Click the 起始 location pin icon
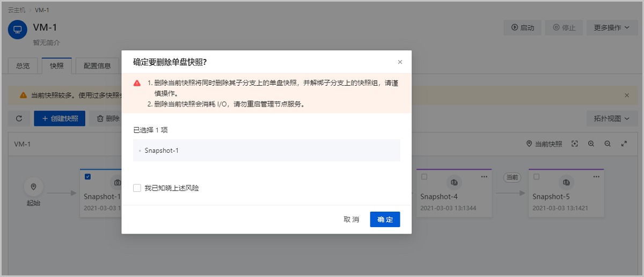Viewport: 644px width, 277px height. coord(33,186)
